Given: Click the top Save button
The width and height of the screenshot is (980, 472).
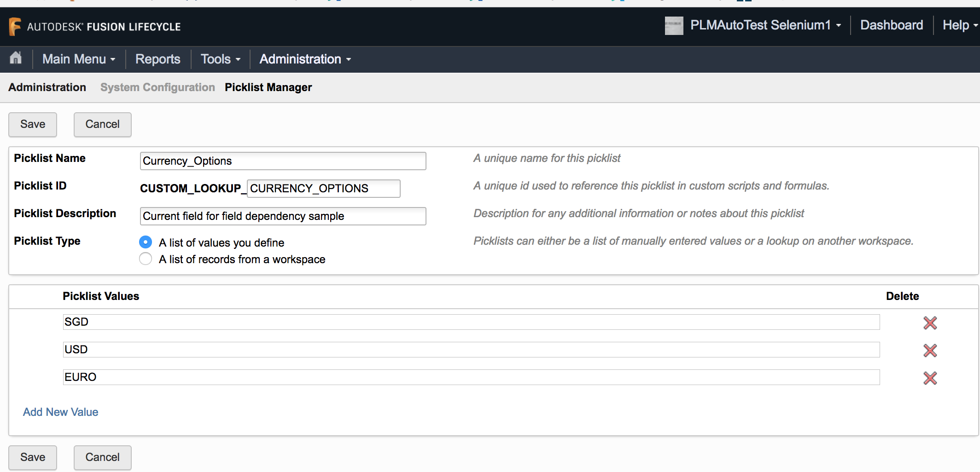Looking at the screenshot, I should pos(32,124).
